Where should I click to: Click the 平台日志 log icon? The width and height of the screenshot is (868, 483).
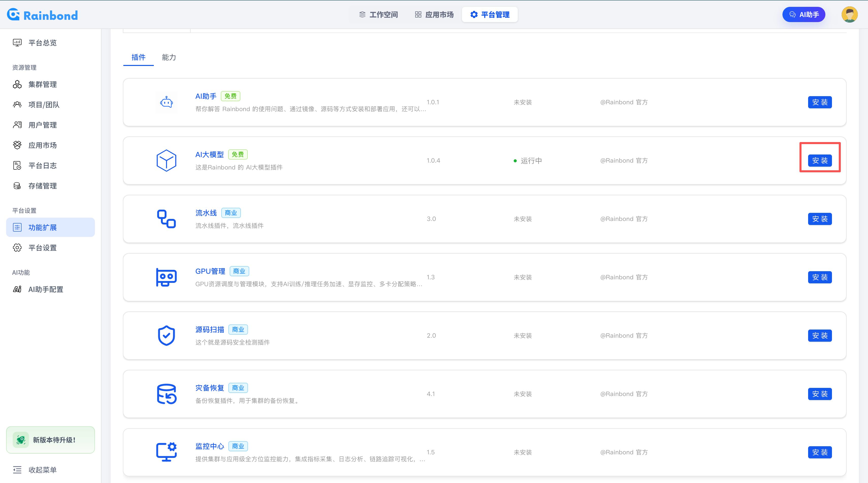(x=17, y=165)
